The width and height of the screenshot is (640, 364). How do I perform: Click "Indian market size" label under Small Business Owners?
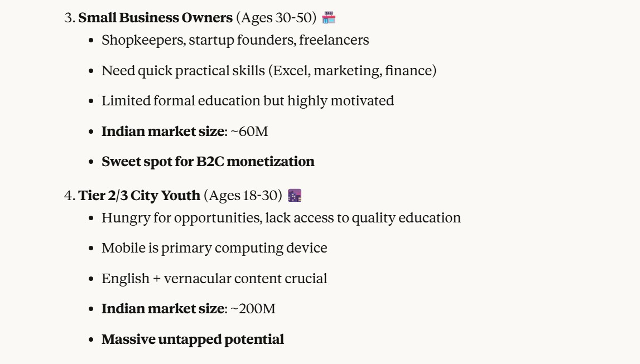[x=161, y=132]
